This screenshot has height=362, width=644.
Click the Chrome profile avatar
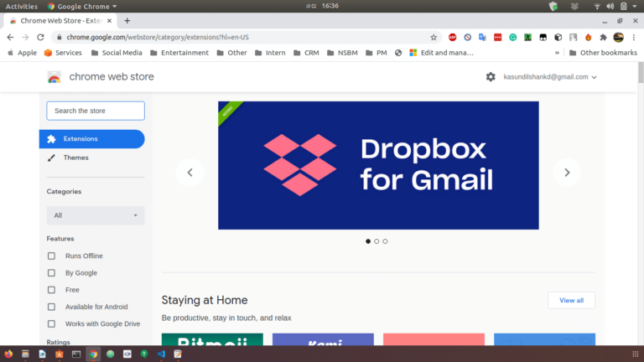coord(618,38)
